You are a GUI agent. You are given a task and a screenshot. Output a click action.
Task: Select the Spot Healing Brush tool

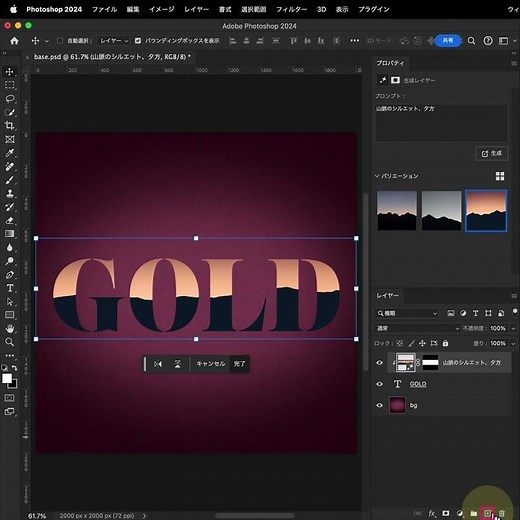point(9,166)
